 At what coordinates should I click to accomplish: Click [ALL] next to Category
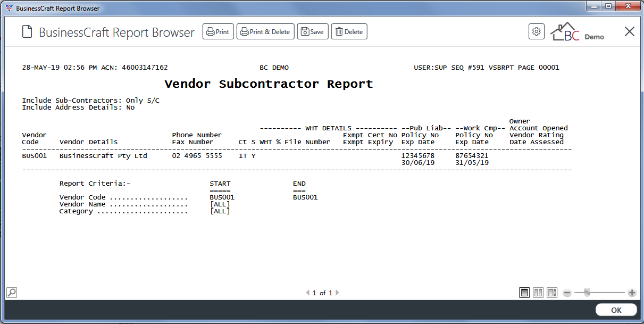click(x=220, y=211)
